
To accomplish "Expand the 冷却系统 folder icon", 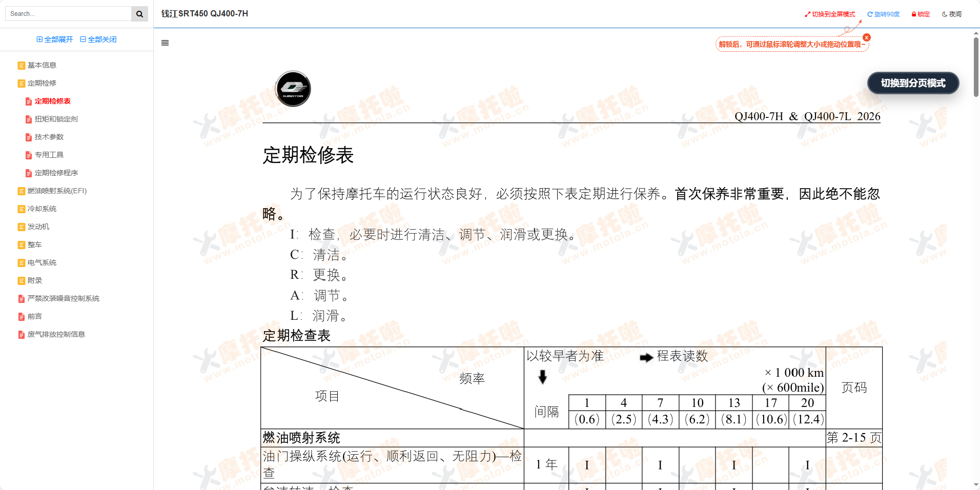I will click(22, 209).
